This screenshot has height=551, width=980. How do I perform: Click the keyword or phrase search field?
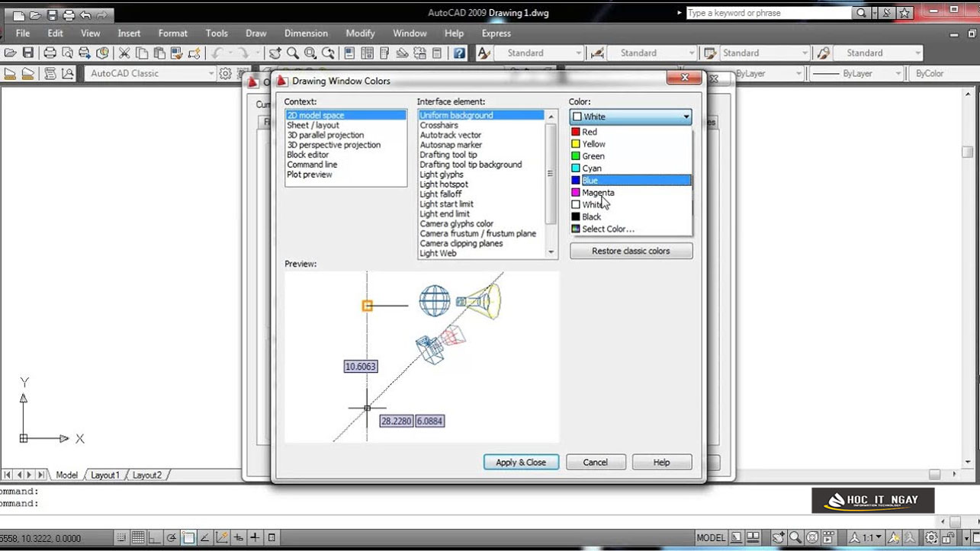(769, 13)
